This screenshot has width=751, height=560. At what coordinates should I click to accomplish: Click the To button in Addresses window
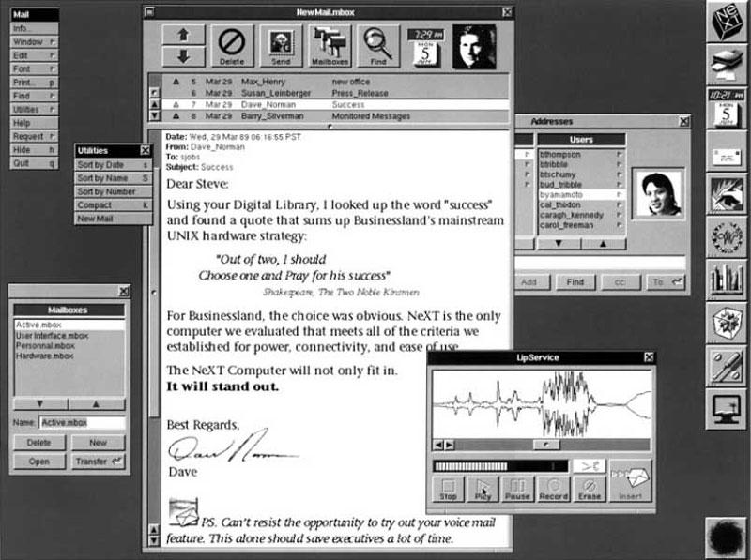(666, 282)
